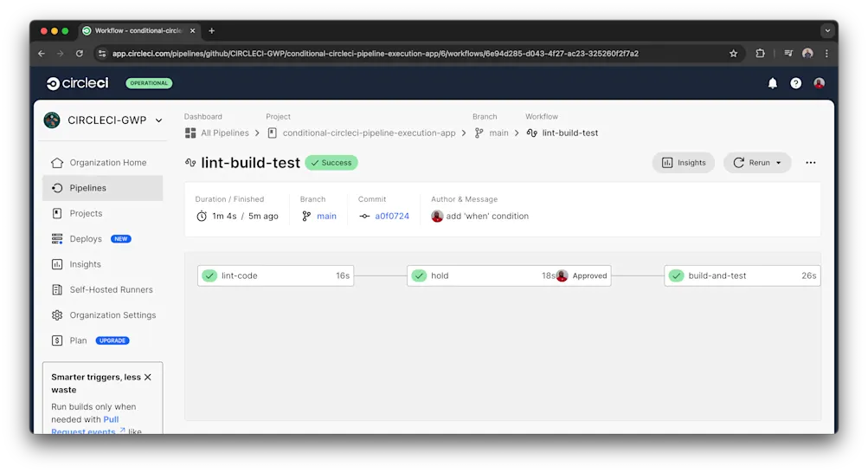Click the media control icon in Chrome toolbar
Image resolution: width=868 pixels, height=473 pixels.
tap(788, 54)
